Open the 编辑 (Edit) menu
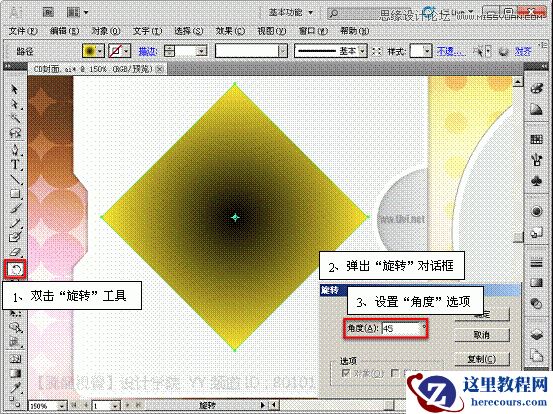553x414 pixels. 64,31
